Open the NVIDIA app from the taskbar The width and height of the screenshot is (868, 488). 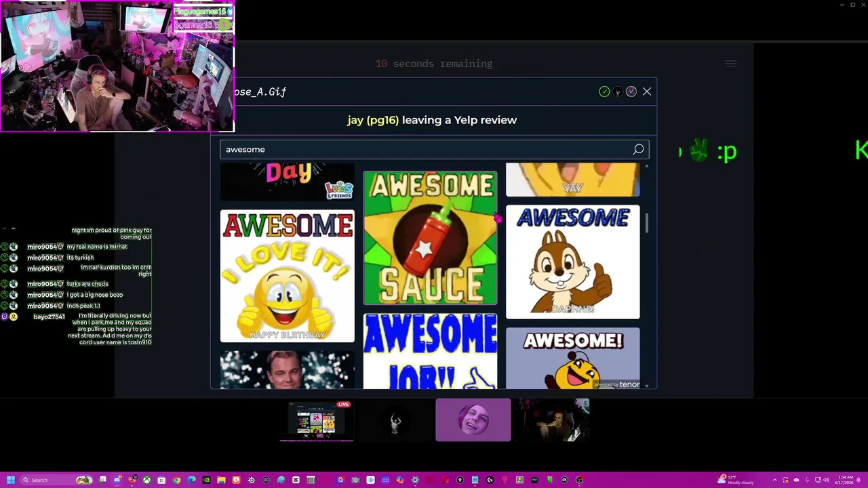pyautogui.click(x=206, y=480)
